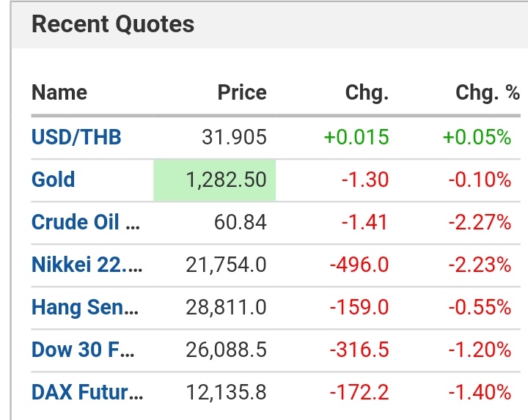This screenshot has width=528, height=420.
Task: Click the Crude Oil quote link
Action: pos(85,222)
